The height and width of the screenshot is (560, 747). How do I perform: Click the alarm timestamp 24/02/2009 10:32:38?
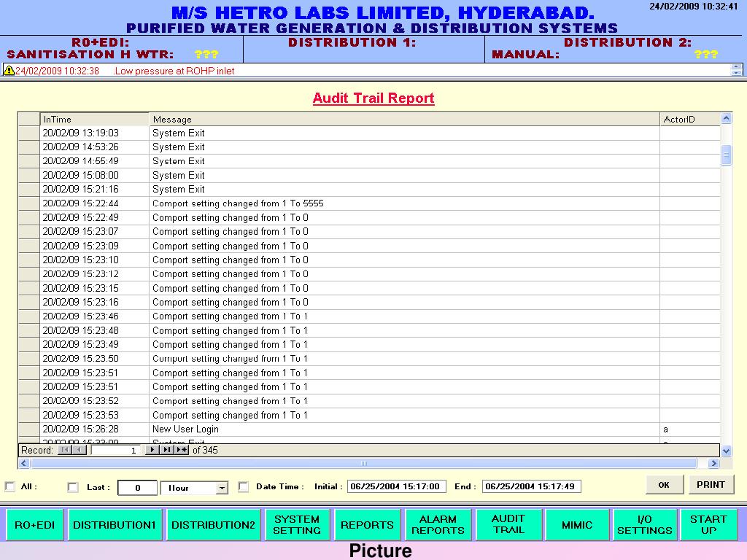(x=57, y=71)
